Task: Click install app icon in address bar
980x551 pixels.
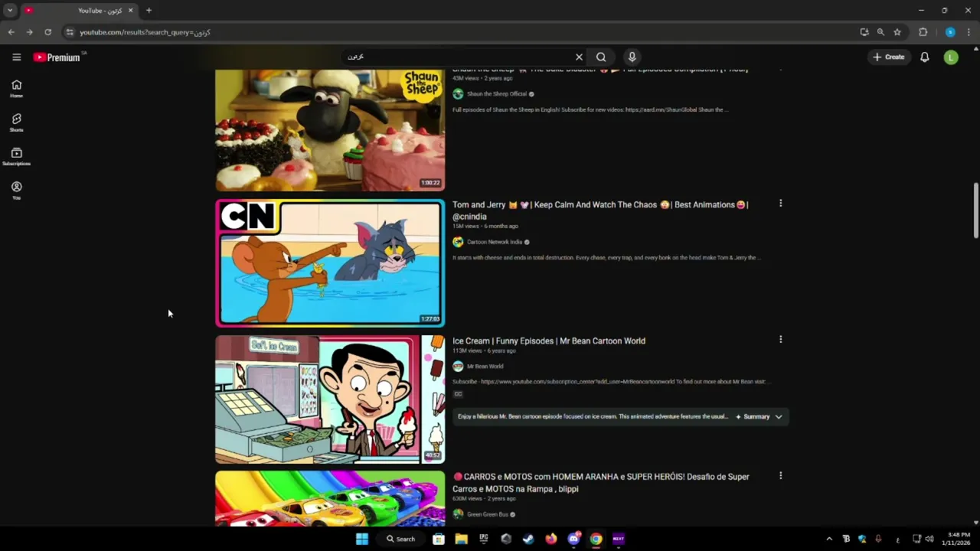Action: 864,32
